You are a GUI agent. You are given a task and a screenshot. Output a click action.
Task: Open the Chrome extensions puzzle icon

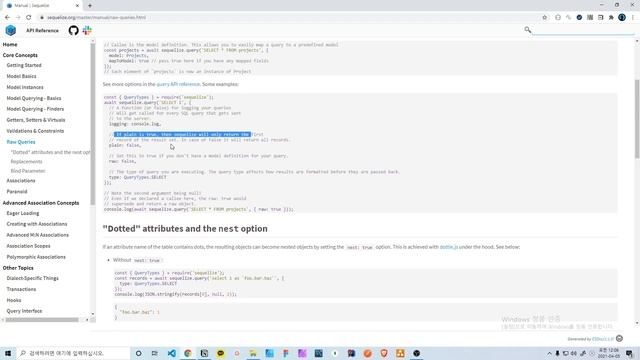click(x=611, y=17)
